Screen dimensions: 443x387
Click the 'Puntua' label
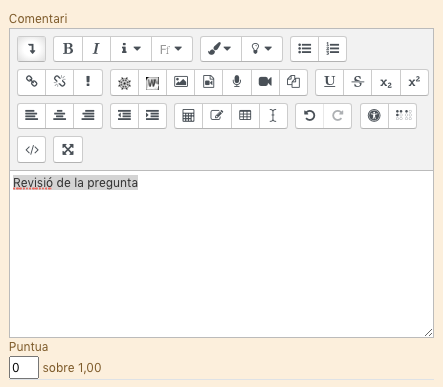pyautogui.click(x=29, y=347)
